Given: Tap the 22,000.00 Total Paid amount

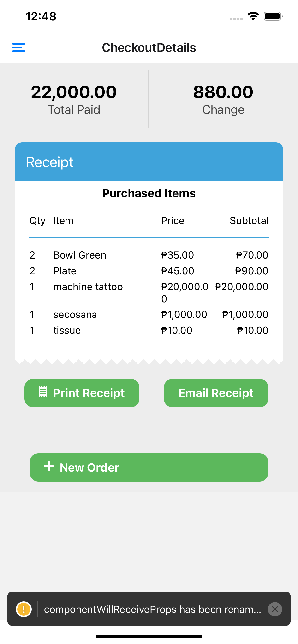Looking at the screenshot, I should [x=74, y=92].
